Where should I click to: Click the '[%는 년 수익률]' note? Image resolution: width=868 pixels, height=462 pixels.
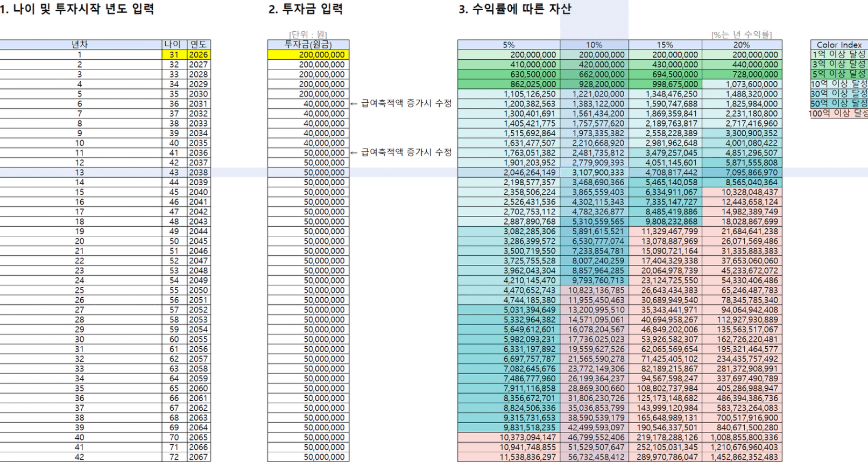742,35
